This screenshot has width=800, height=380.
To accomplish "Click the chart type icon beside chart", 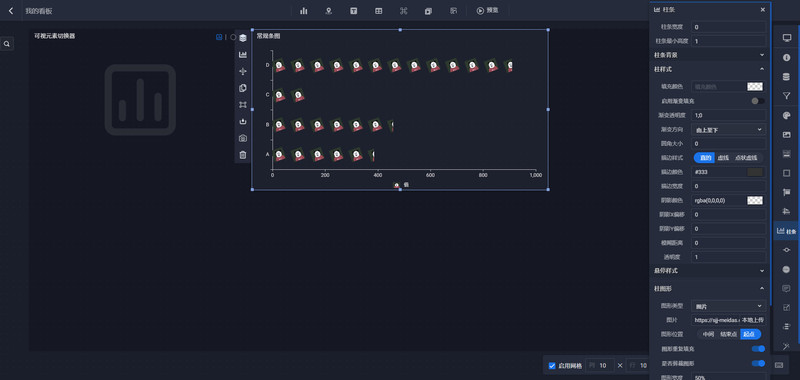I will (243, 55).
